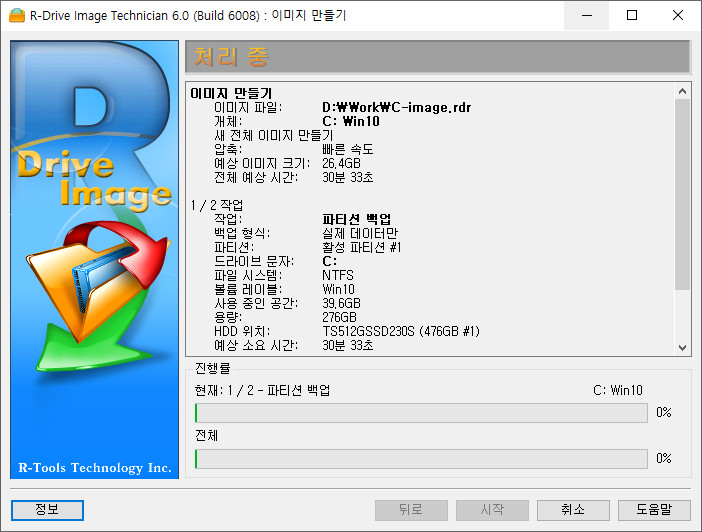Click the used space value 39.6GB

coord(341,303)
